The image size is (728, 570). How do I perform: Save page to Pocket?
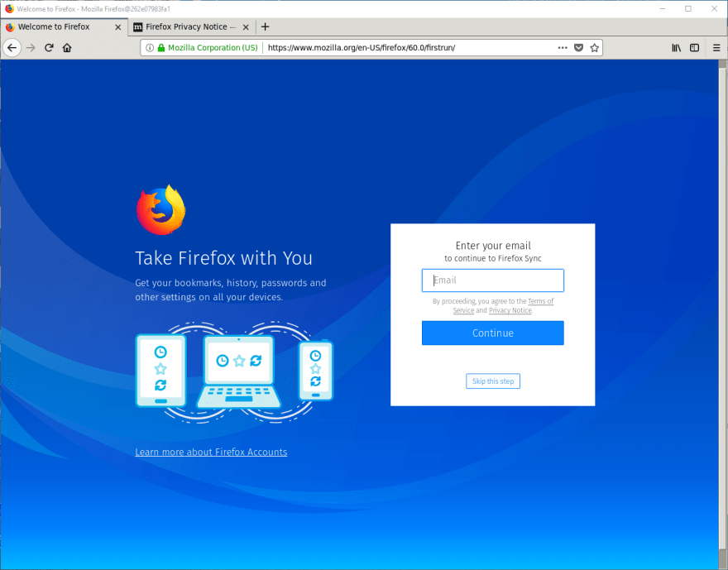(578, 47)
